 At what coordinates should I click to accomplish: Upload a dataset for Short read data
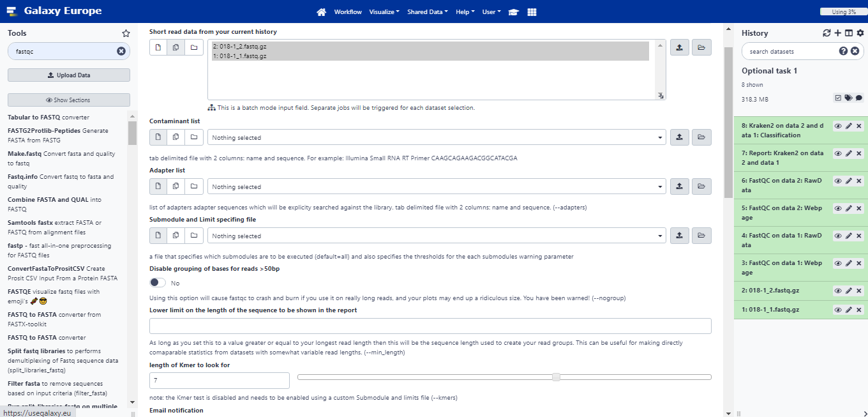tap(680, 47)
